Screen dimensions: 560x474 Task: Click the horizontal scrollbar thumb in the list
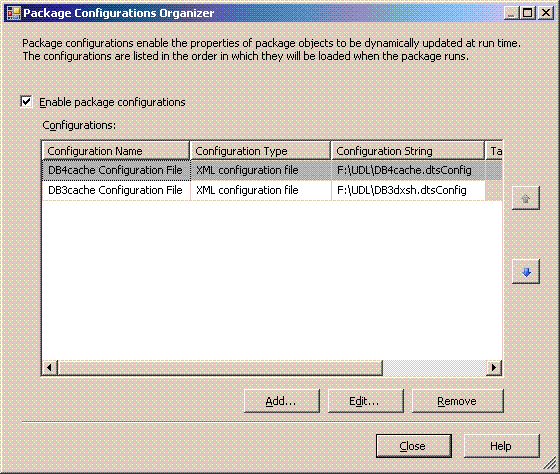point(220,368)
